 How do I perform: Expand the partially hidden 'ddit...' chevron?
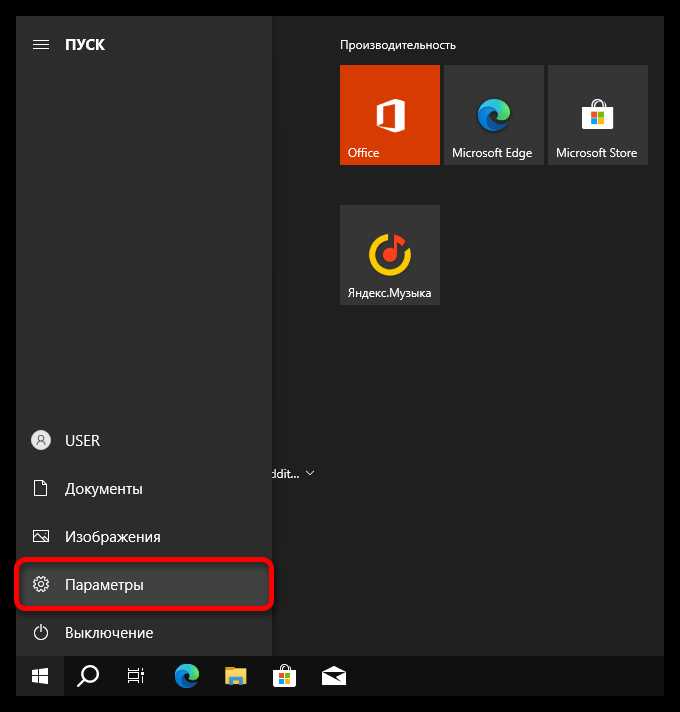310,473
